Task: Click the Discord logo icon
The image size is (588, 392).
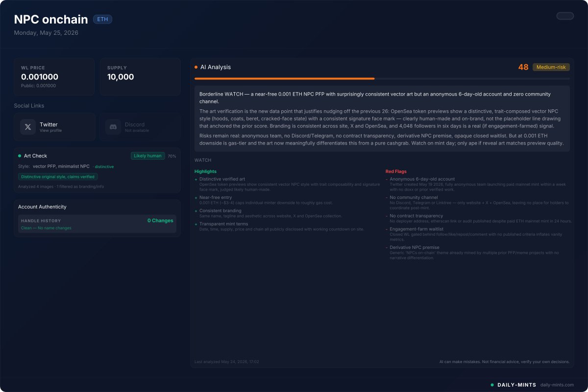Action: [x=113, y=127]
